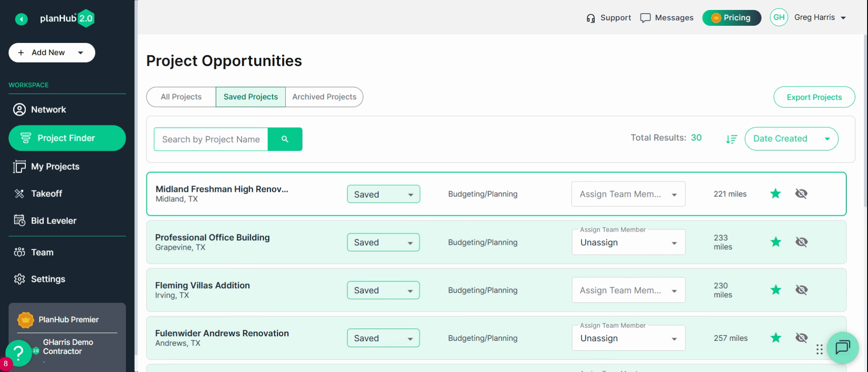
Task: Open Saved status dropdown for Fulenwider Andrews
Action: (383, 338)
